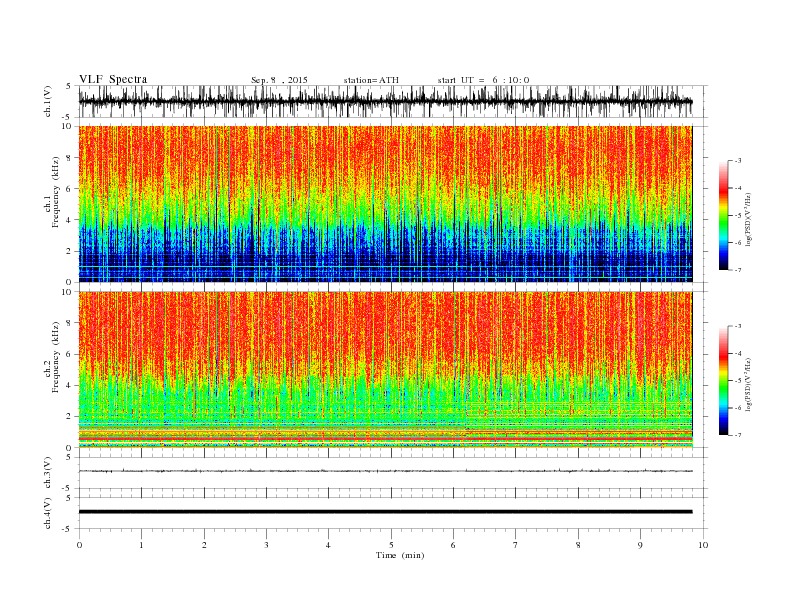Click the ch.4 thick black trace
Screen dimensions: 792x612
(x=385, y=512)
